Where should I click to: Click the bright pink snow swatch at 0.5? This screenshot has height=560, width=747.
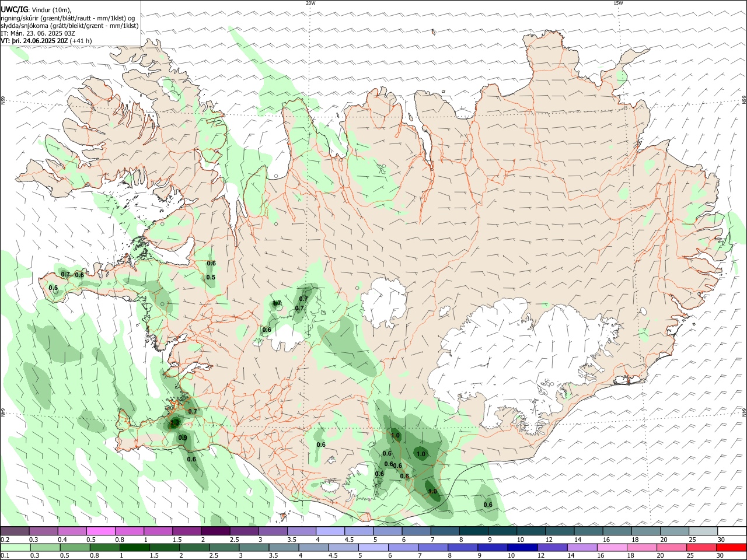[x=100, y=531]
